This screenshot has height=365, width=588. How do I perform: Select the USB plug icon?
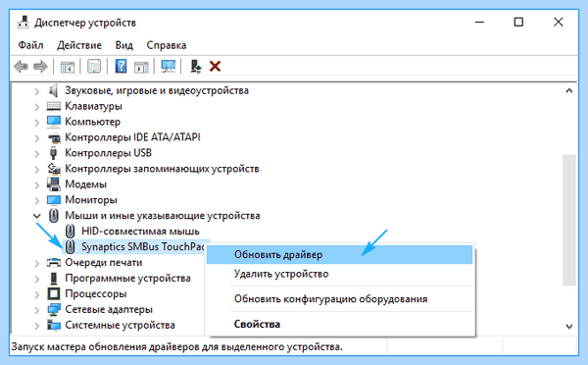[53, 153]
